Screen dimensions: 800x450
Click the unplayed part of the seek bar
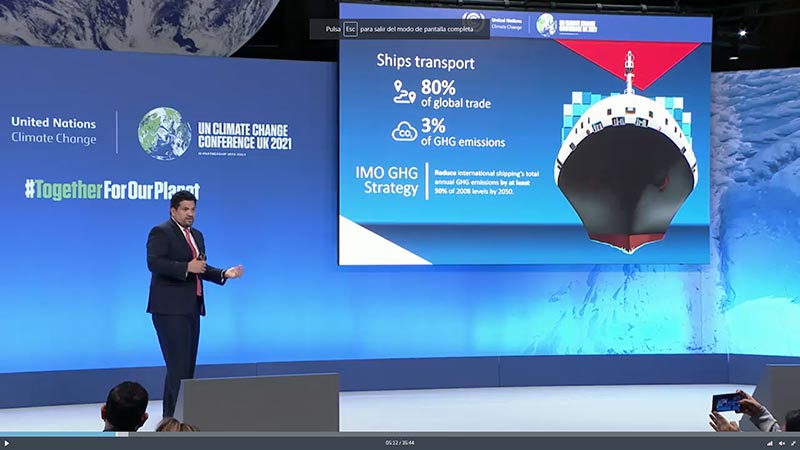click(x=450, y=434)
